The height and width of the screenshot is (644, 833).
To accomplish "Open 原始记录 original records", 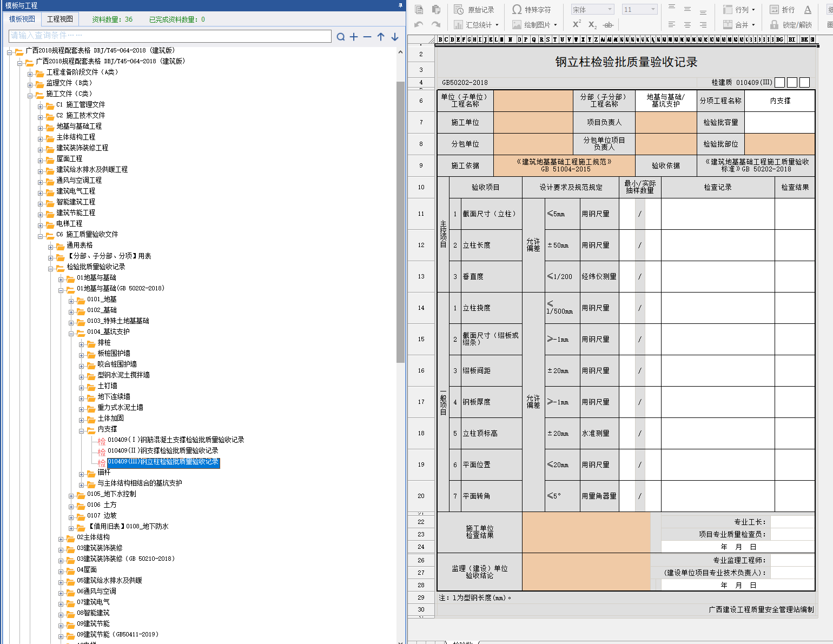I will click(474, 10).
